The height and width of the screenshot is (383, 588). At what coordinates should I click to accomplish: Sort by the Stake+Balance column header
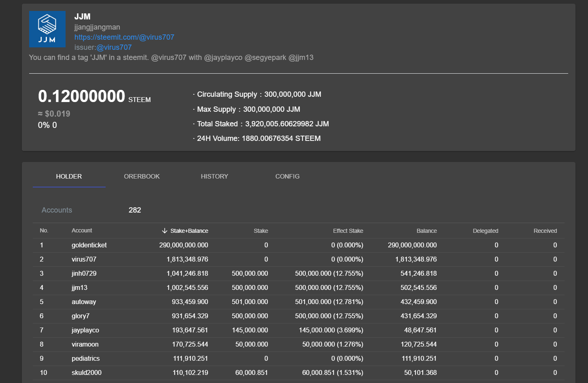(x=189, y=231)
